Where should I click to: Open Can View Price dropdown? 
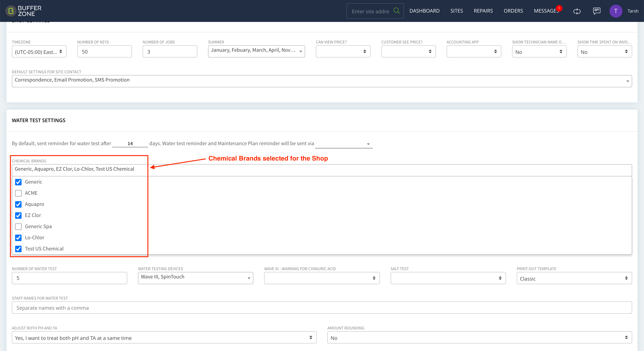pyautogui.click(x=343, y=52)
